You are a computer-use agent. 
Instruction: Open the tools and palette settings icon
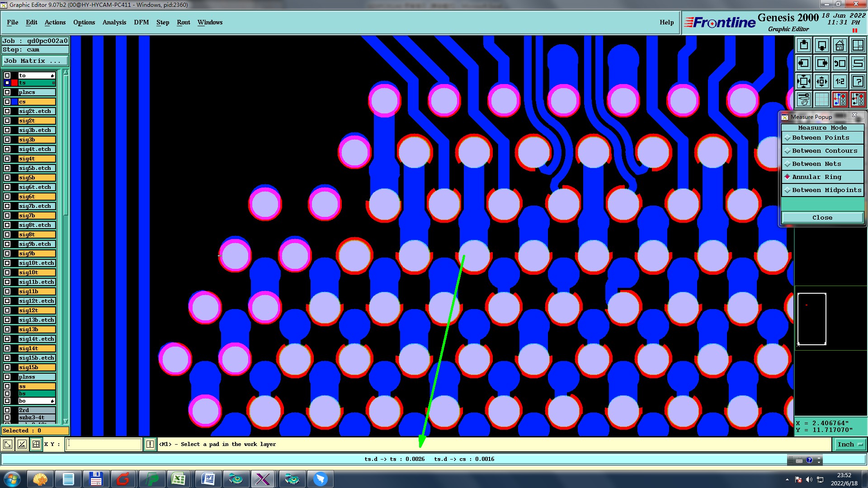[804, 99]
